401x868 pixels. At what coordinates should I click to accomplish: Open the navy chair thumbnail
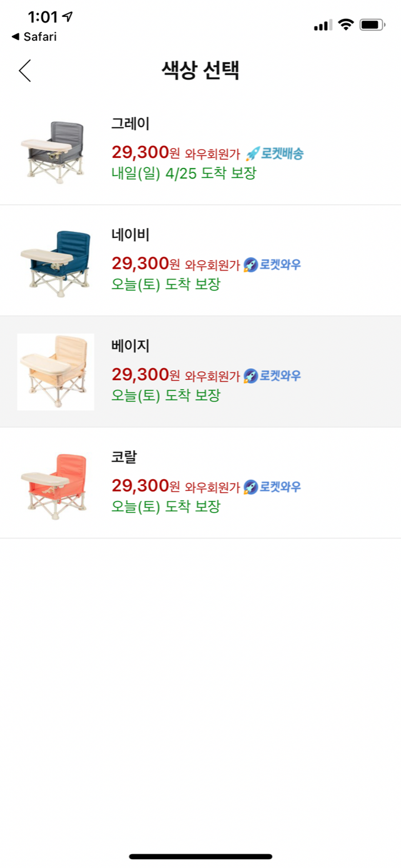point(56,261)
